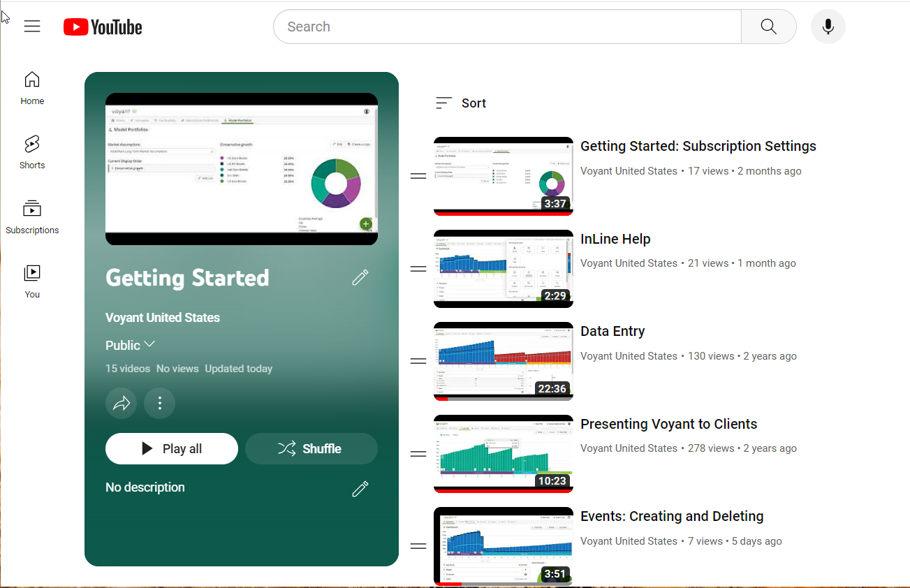Screen dimensions: 910x588
Task: Edit the playlist description pencil icon
Action: 360,489
